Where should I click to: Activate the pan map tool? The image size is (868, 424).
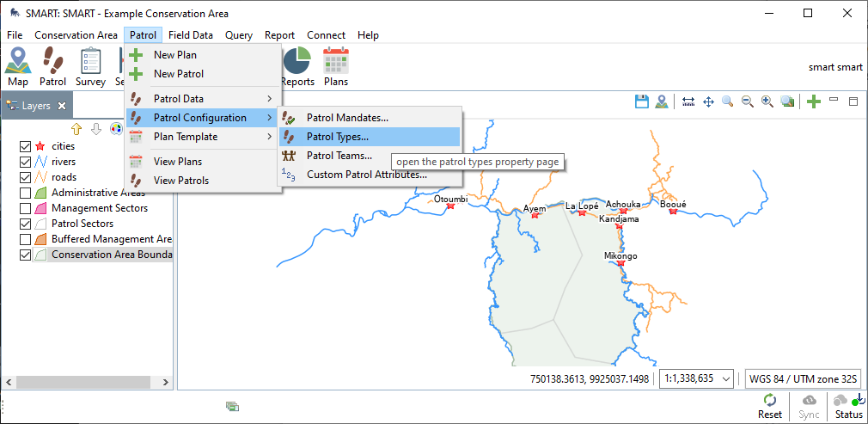(x=708, y=101)
